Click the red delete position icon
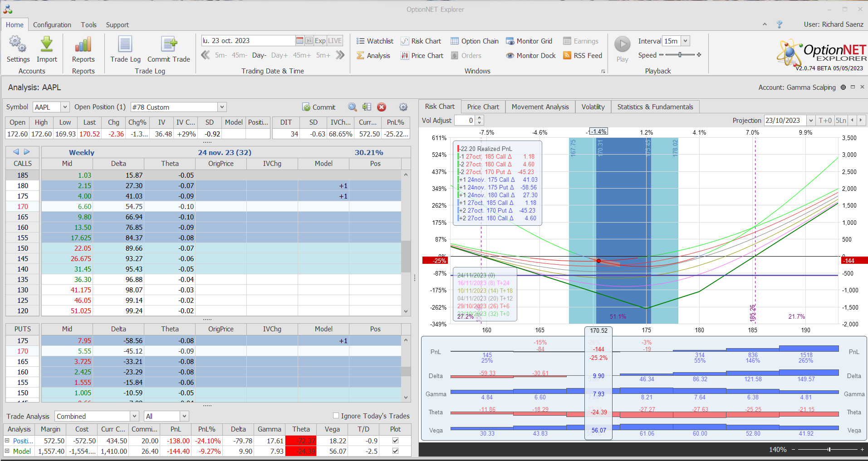Image resolution: width=868 pixels, height=461 pixels. [x=382, y=107]
